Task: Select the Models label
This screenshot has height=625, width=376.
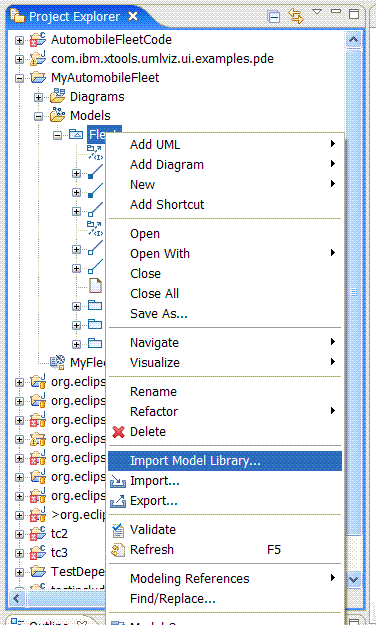Action: 90,116
